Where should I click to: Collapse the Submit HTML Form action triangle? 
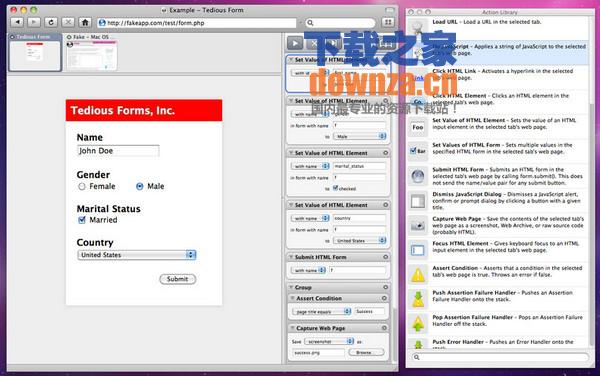(291, 257)
